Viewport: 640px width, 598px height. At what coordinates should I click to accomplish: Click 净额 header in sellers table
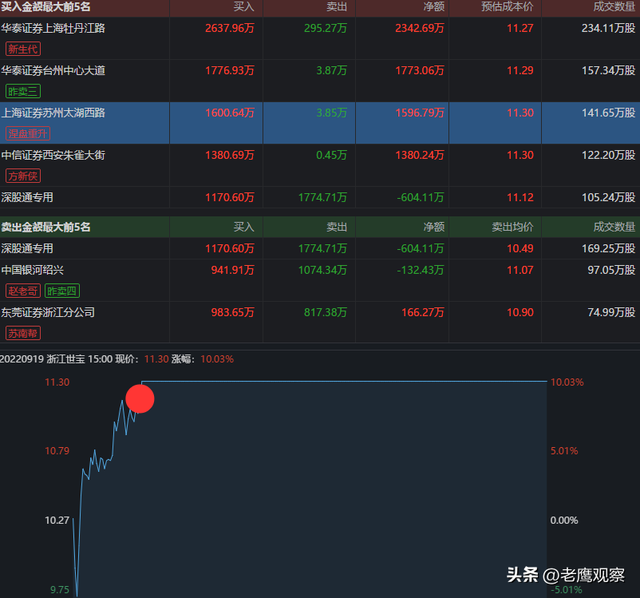(x=433, y=227)
